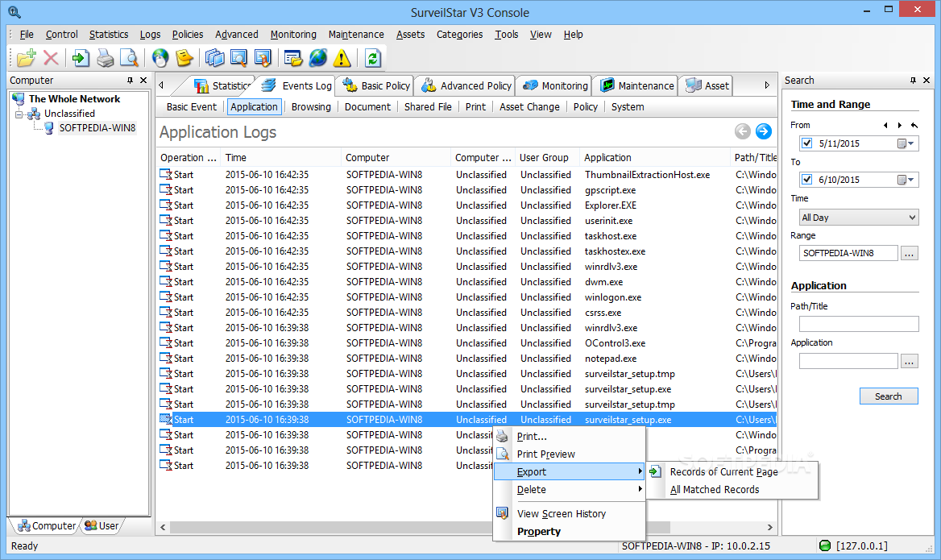This screenshot has height=560, width=941.
Task: Select SOFTPEDIA-WIN8 in computer tree
Action: (97, 128)
